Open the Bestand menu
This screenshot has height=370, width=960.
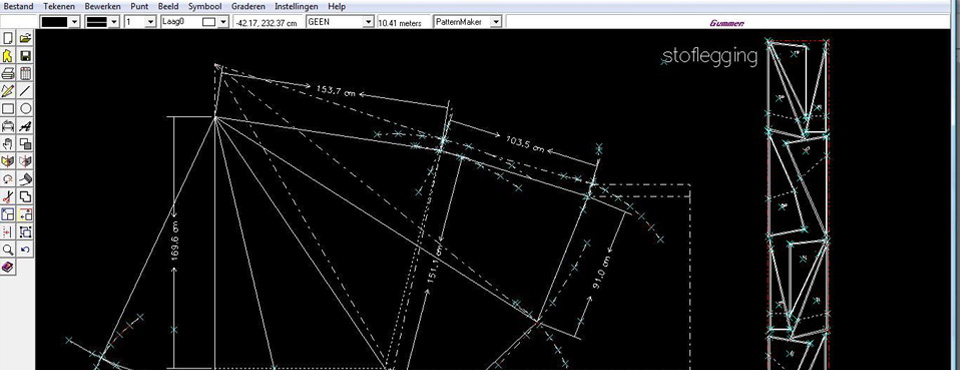point(19,7)
